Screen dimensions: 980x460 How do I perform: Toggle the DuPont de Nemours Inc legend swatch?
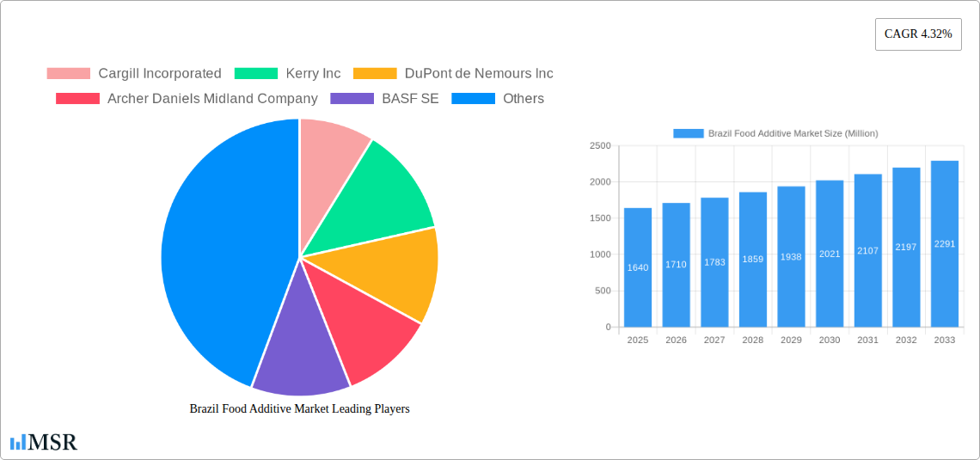point(375,74)
